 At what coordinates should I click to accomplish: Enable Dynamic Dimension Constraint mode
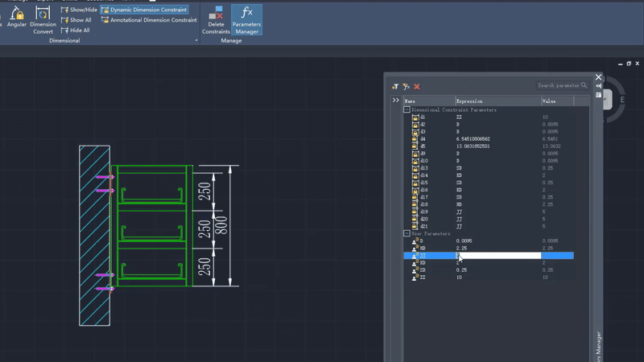[145, 10]
